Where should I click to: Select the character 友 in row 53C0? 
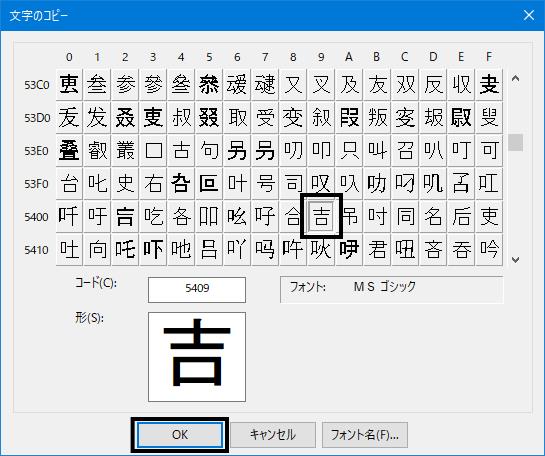(377, 84)
